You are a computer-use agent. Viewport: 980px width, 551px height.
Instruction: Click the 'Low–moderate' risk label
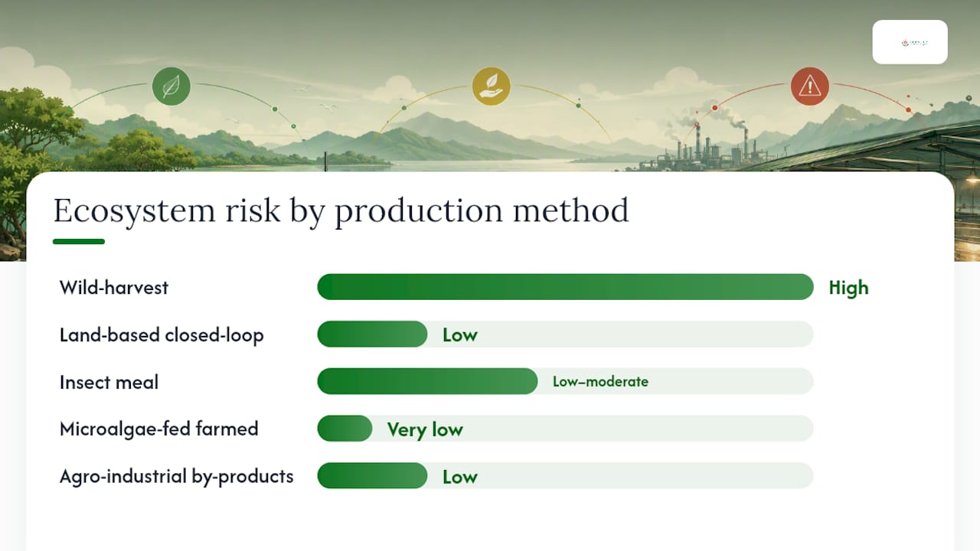click(600, 381)
